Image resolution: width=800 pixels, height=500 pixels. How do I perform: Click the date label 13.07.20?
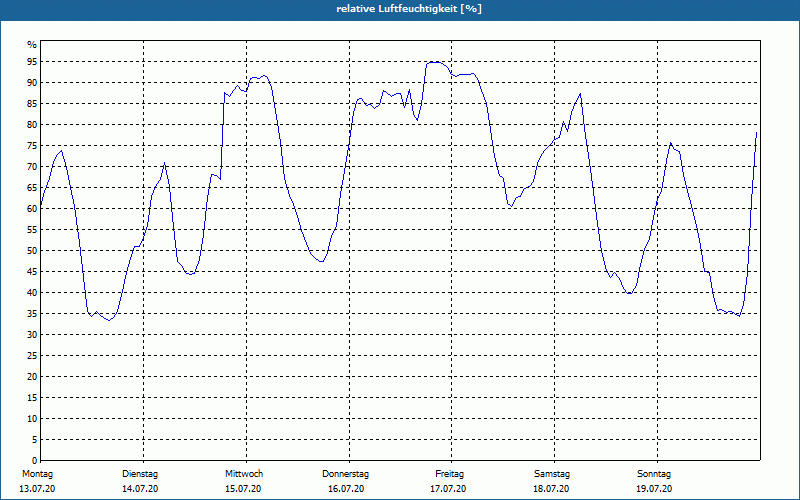pos(37,489)
